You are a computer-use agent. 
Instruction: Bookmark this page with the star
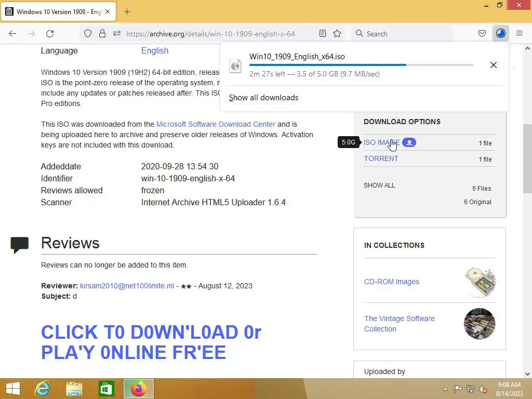click(337, 33)
